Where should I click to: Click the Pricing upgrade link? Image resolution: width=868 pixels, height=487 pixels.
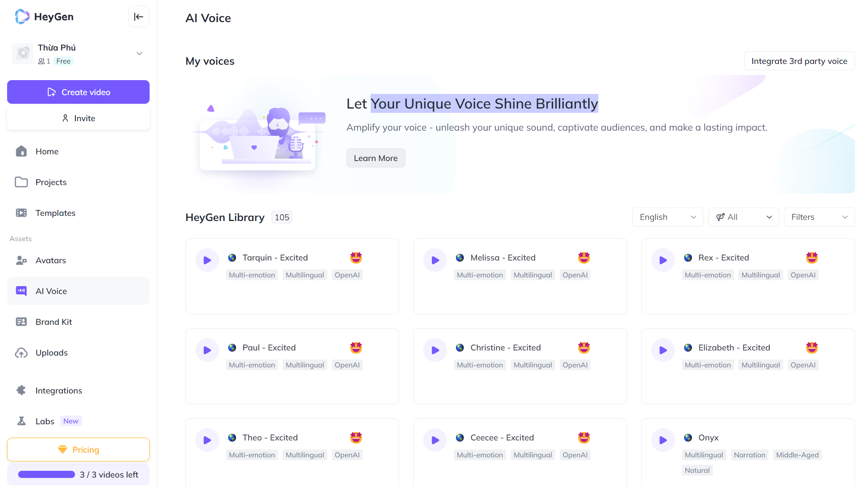(x=78, y=450)
